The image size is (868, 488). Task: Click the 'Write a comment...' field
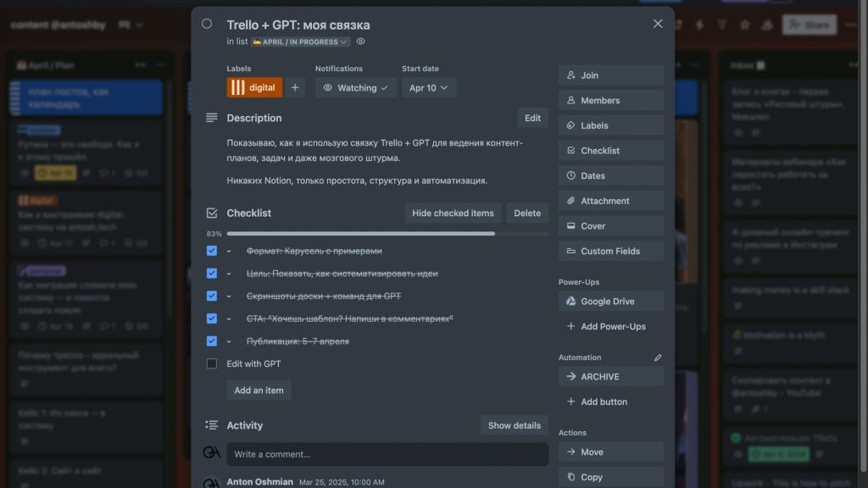[x=387, y=454]
